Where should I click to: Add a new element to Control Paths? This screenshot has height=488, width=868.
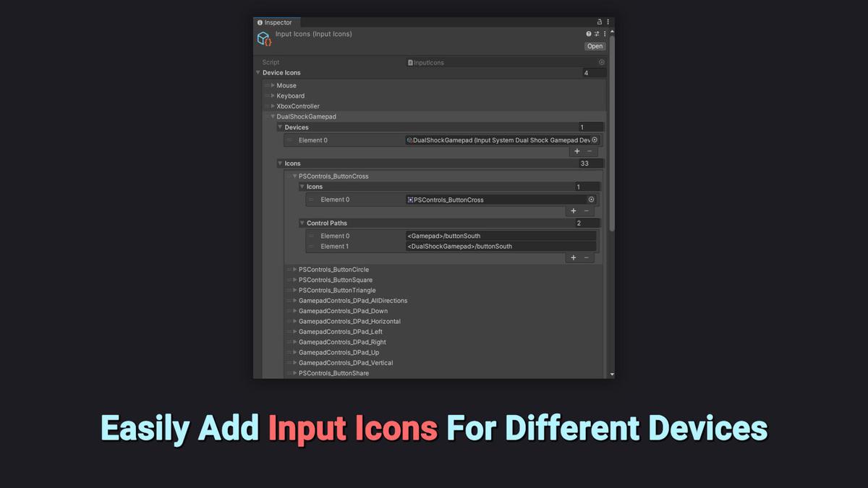coord(574,258)
